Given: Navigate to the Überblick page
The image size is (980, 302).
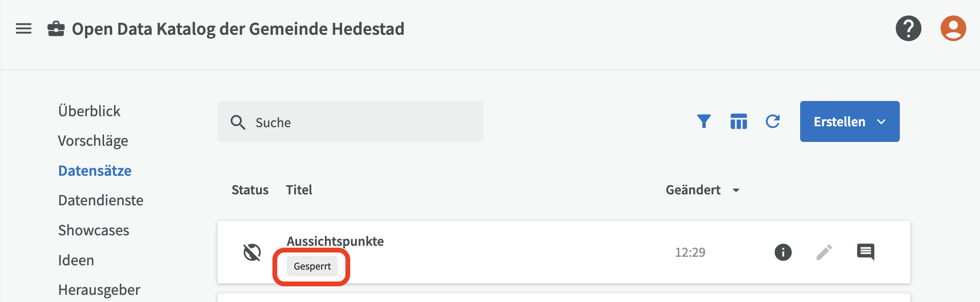Looking at the screenshot, I should 89,111.
